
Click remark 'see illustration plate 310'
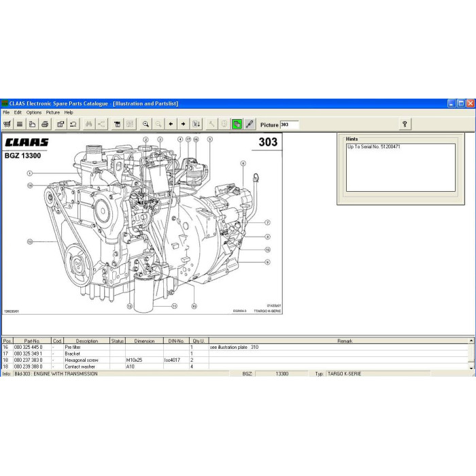pyautogui.click(x=234, y=347)
